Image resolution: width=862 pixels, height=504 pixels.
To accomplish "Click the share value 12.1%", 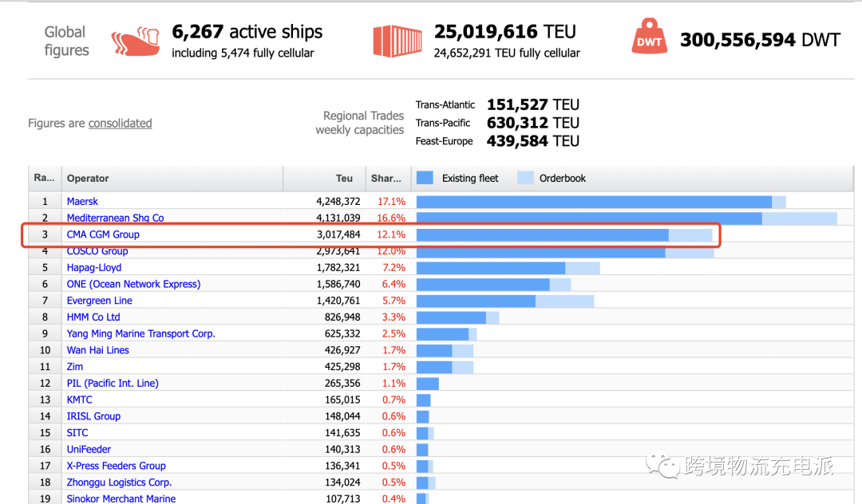I will (391, 234).
